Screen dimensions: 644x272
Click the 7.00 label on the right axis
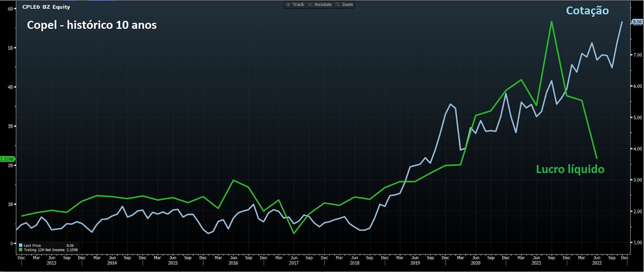click(637, 55)
